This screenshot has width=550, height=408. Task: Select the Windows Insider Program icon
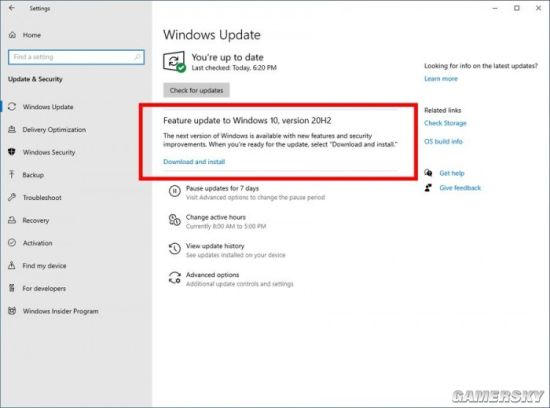click(12, 311)
